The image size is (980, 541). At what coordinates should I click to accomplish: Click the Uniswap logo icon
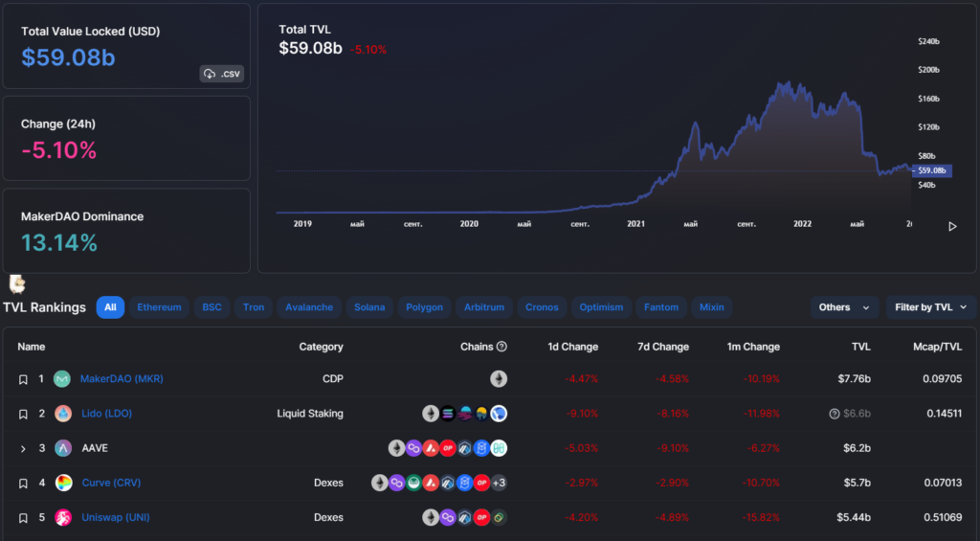pyautogui.click(x=63, y=517)
